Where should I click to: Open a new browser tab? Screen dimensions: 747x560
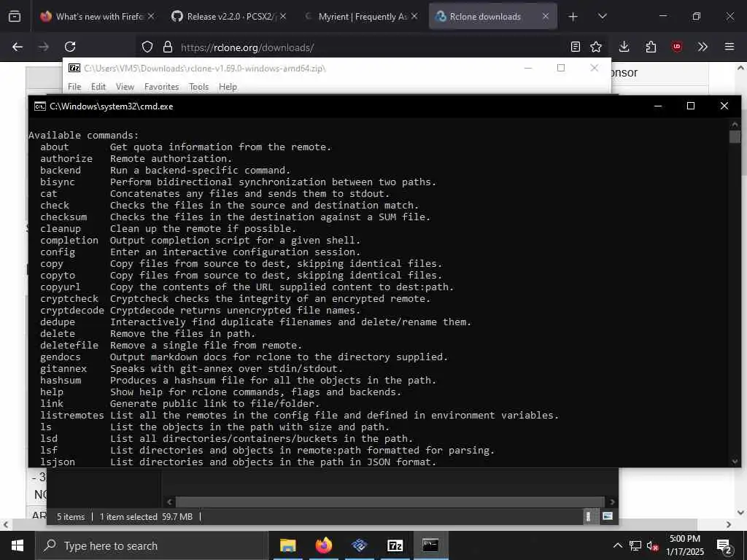(x=573, y=17)
